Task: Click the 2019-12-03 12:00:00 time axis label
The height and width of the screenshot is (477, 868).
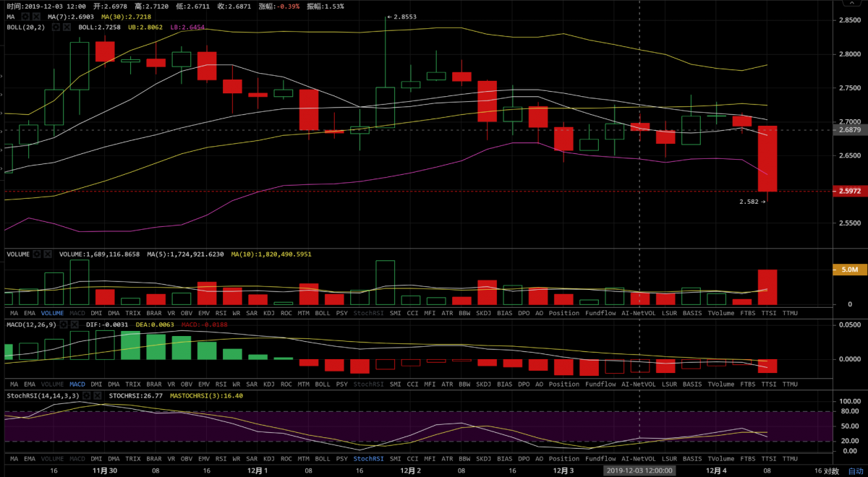Action: coord(640,470)
